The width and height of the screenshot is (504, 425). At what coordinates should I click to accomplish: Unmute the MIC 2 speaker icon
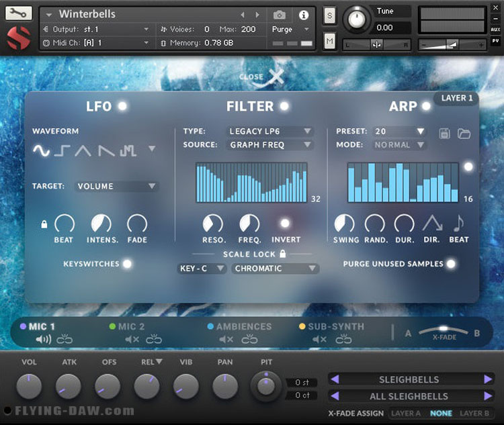[132, 339]
